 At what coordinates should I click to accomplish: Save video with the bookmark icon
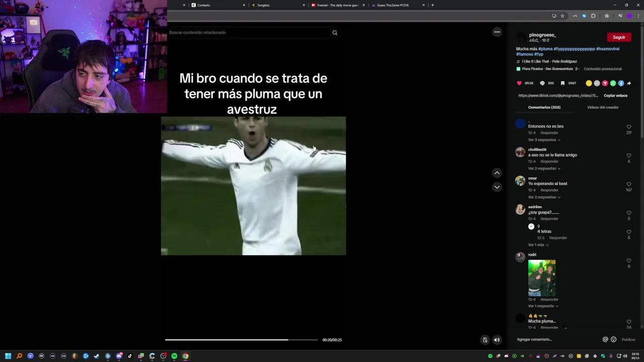tap(562, 83)
